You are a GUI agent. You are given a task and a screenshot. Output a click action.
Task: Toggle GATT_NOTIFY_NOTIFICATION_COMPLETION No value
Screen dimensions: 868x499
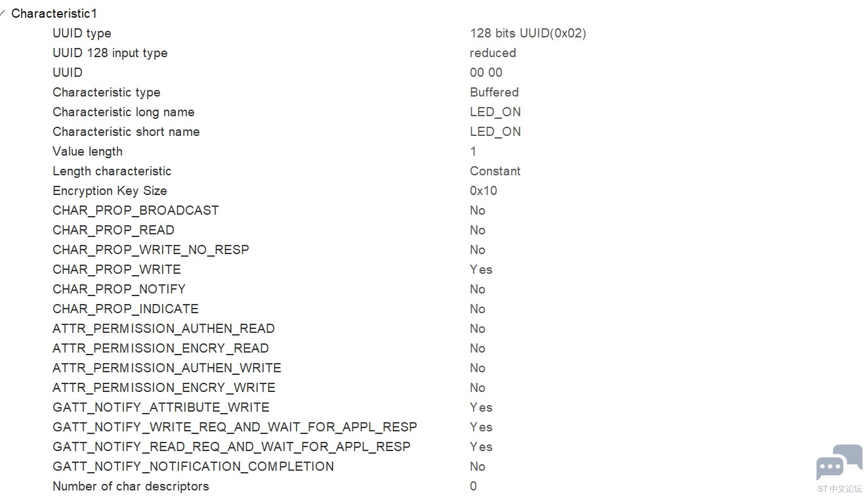478,466
